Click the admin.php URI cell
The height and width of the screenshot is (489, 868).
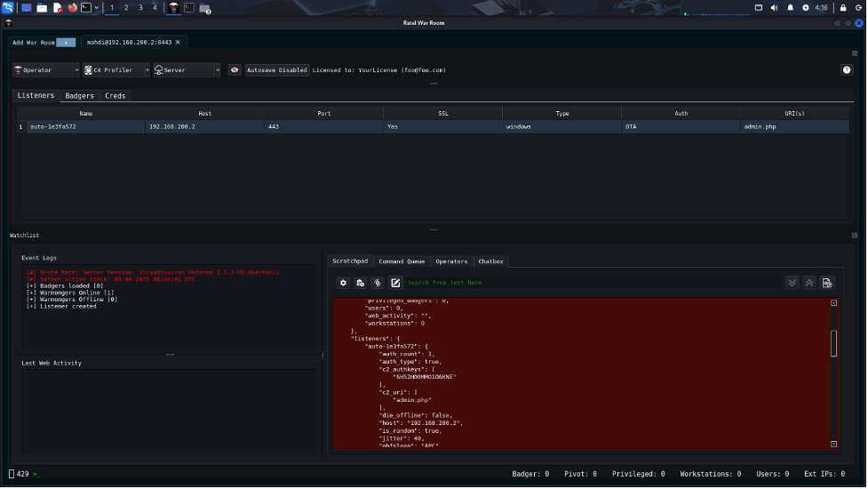click(794, 127)
